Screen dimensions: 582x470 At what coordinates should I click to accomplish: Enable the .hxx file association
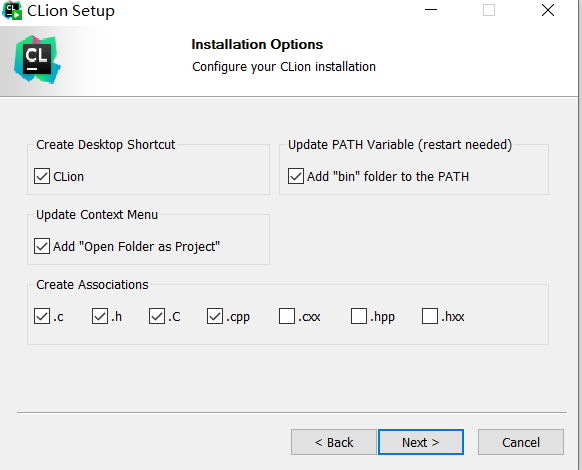click(430, 317)
